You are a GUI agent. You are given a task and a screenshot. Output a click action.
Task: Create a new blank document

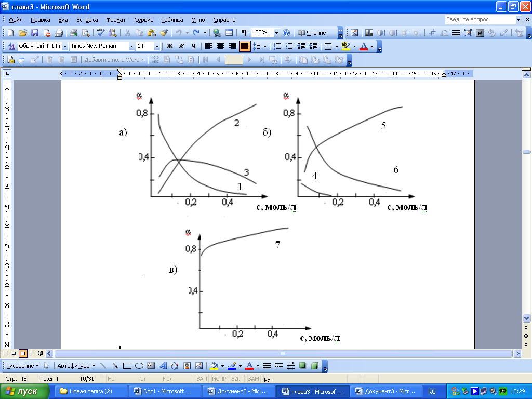click(x=10, y=33)
